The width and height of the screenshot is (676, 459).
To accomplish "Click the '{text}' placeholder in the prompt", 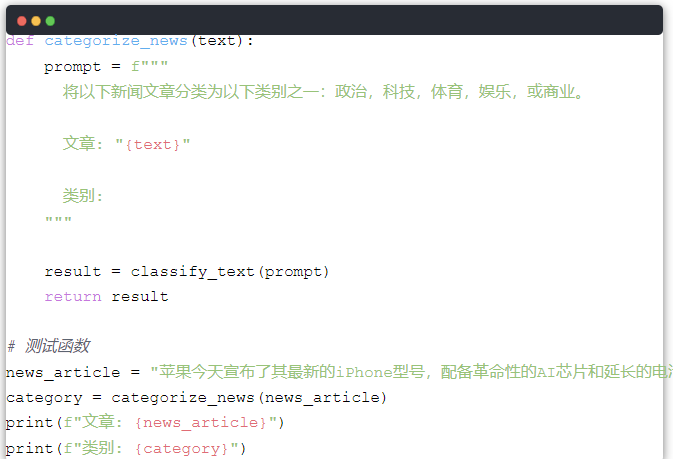I will coord(153,144).
